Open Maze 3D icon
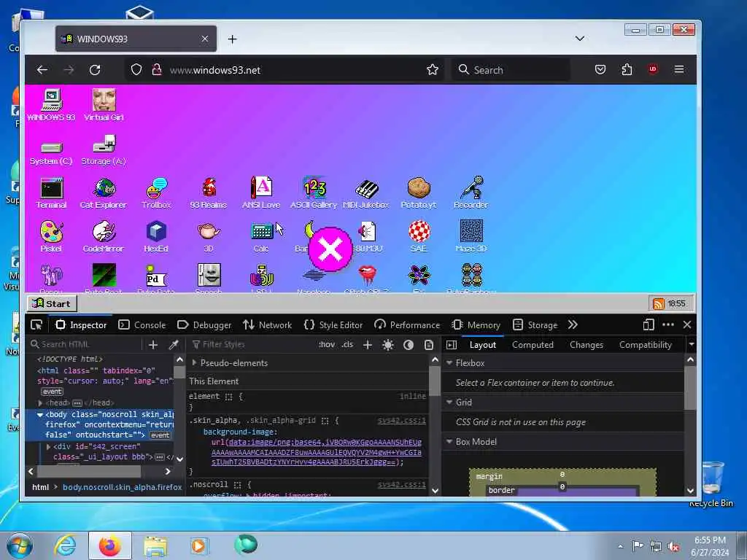Screen dimensions: 747x560 pos(471,236)
